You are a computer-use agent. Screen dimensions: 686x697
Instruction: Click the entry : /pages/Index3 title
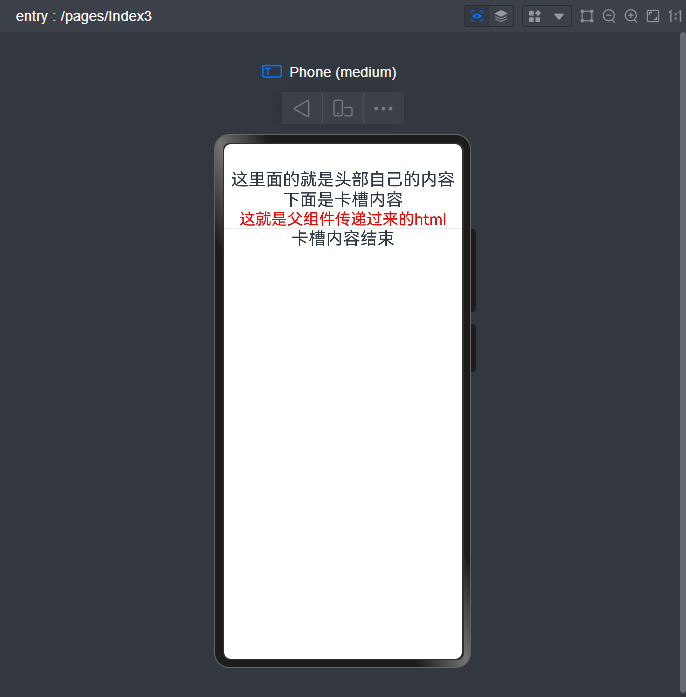(84, 16)
